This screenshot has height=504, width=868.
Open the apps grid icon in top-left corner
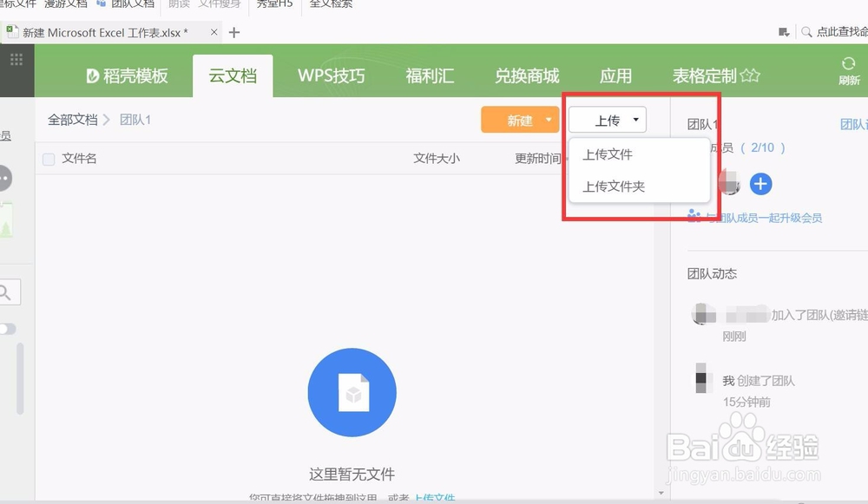click(15, 57)
